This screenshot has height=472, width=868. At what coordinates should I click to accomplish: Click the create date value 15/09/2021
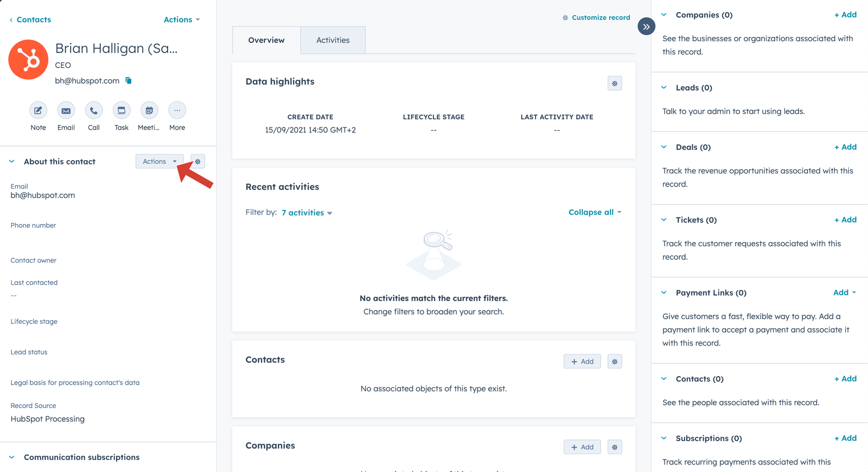[x=310, y=130]
